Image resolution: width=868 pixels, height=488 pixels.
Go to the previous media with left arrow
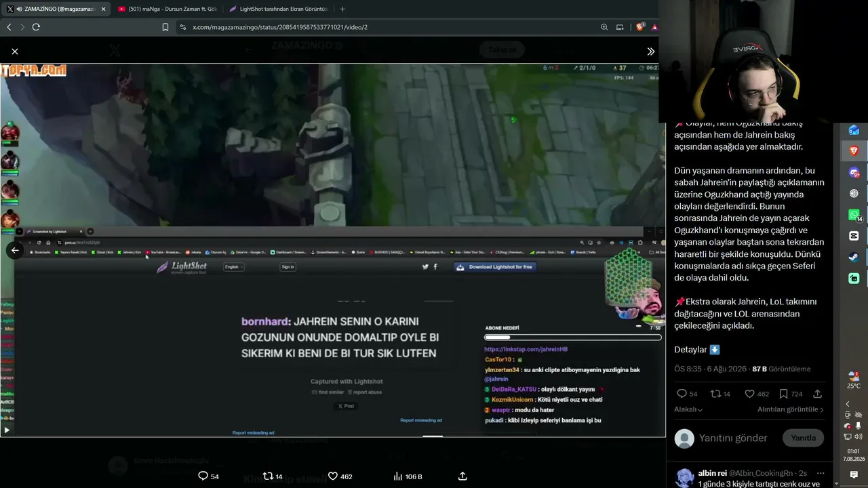(x=15, y=250)
